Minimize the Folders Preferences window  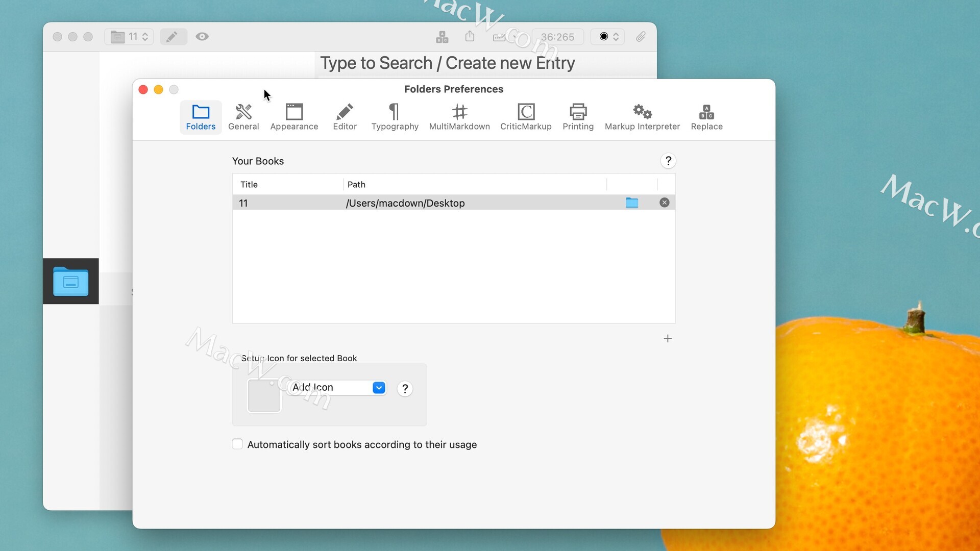coord(159,90)
